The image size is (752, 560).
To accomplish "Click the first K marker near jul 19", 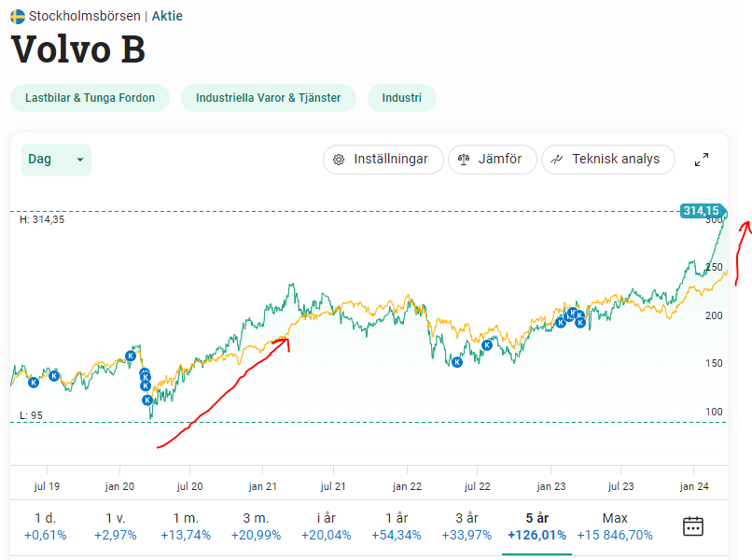I will pos(33,383).
